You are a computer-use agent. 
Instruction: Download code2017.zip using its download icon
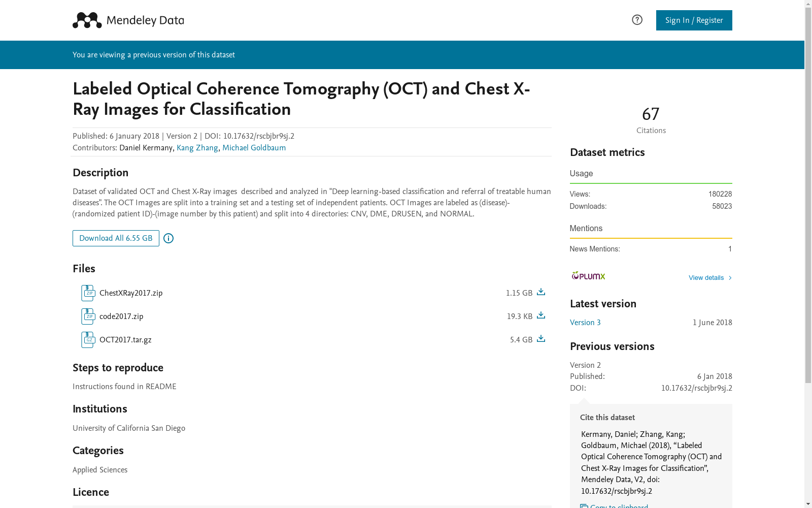(x=541, y=315)
